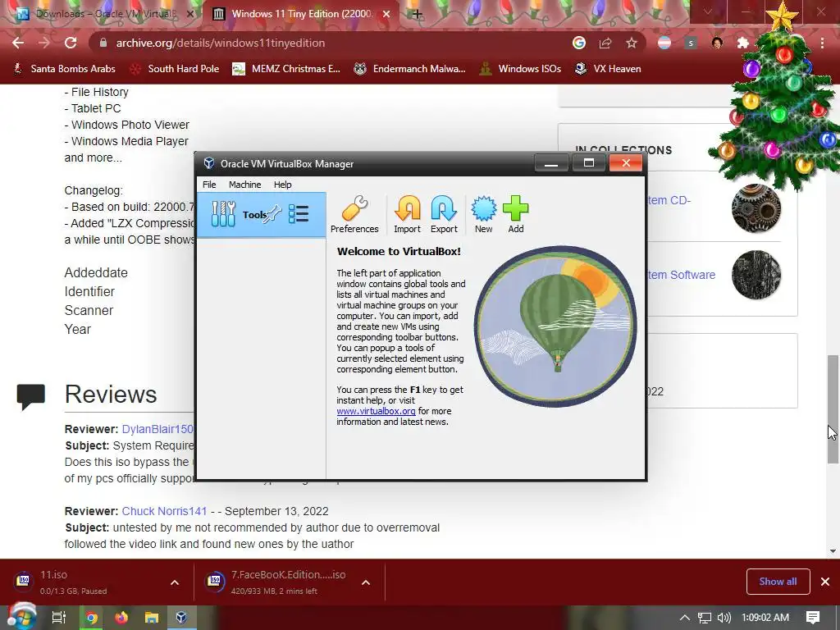Open the Chrome extensions puzzle icon
840x630 pixels.
(x=743, y=43)
